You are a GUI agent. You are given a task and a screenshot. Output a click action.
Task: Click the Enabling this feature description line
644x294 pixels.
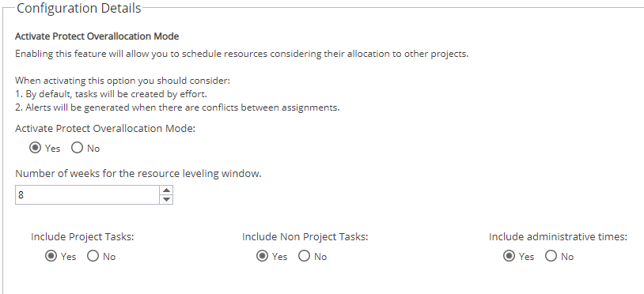point(241,54)
